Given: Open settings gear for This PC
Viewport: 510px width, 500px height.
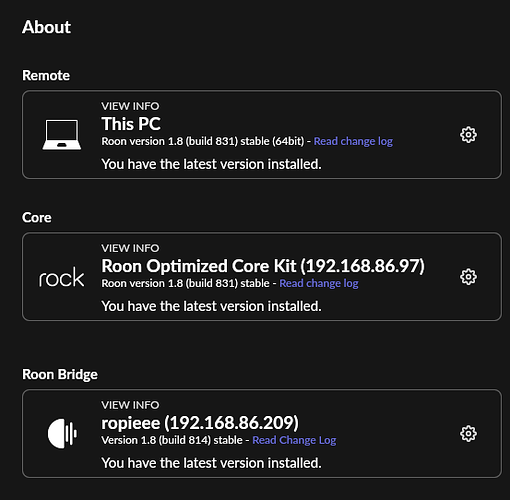Looking at the screenshot, I should pyautogui.click(x=468, y=135).
